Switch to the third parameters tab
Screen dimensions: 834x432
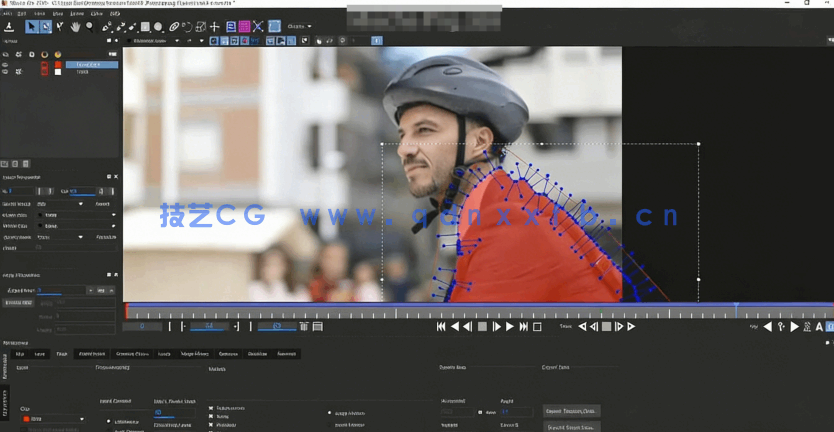tap(61, 354)
